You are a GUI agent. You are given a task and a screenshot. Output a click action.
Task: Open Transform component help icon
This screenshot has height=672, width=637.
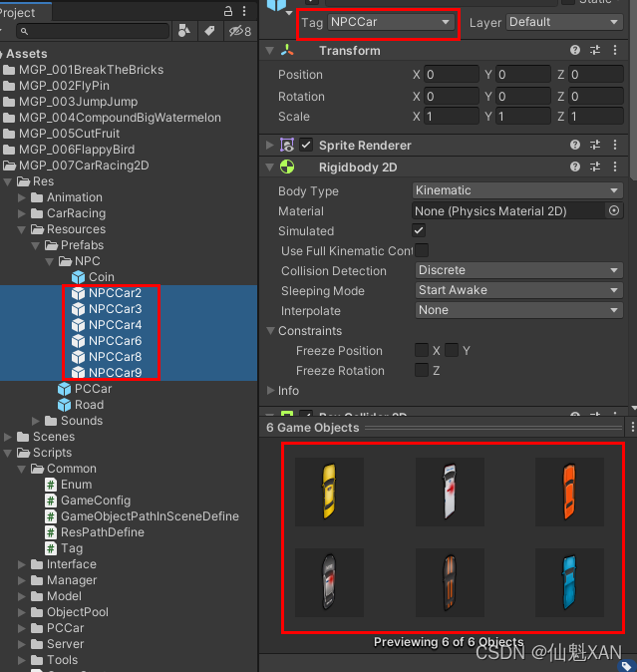tap(575, 50)
